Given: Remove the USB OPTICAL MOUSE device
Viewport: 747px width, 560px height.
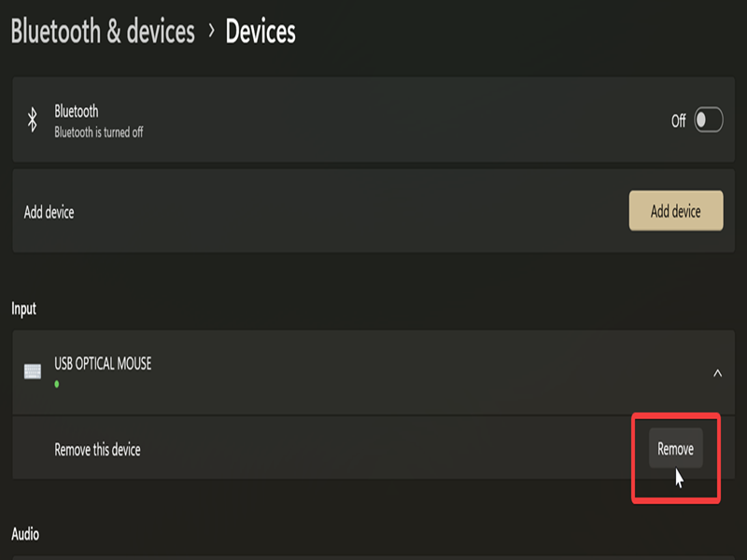Looking at the screenshot, I should pyautogui.click(x=675, y=449).
